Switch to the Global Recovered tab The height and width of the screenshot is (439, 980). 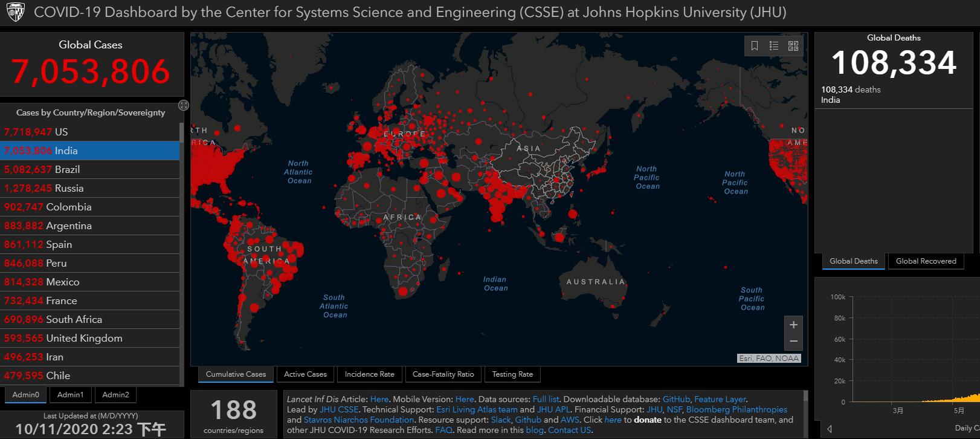[926, 261]
